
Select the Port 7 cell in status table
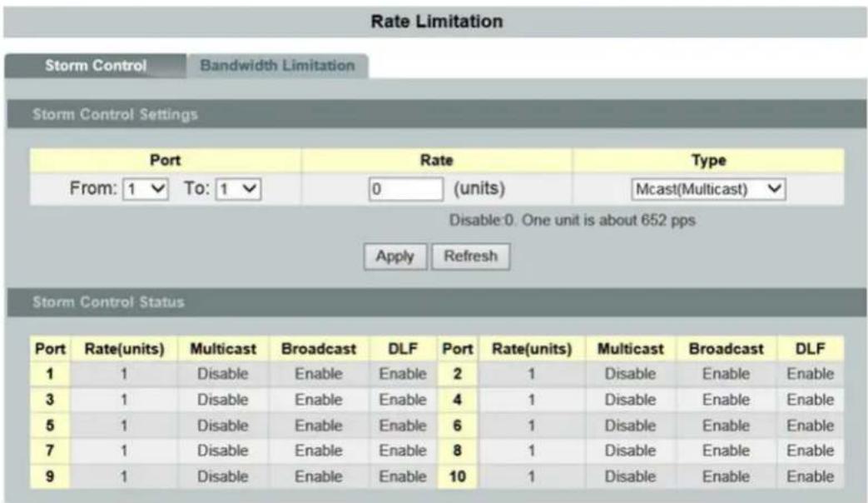(50, 451)
